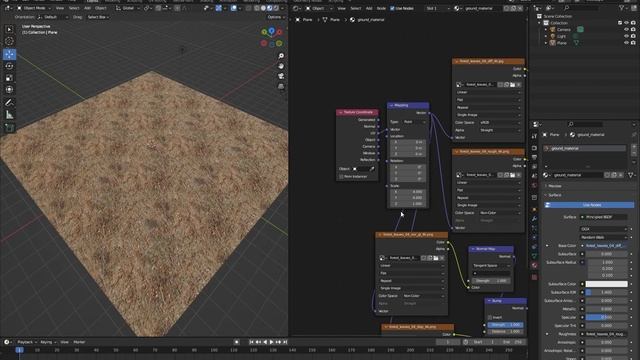Select the Annotate pencil tool
This screenshot has height=360, width=640.
pos(9,103)
